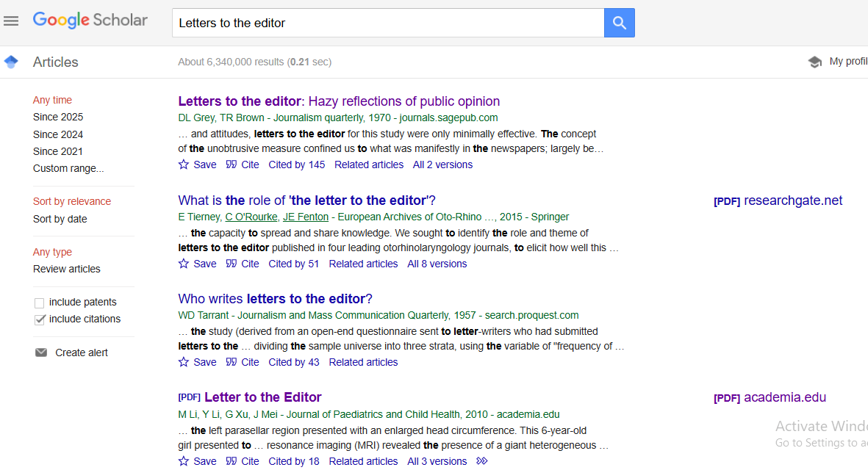Open researchgate.net PDF link
The width and height of the screenshot is (868, 470).
pyautogui.click(x=778, y=200)
